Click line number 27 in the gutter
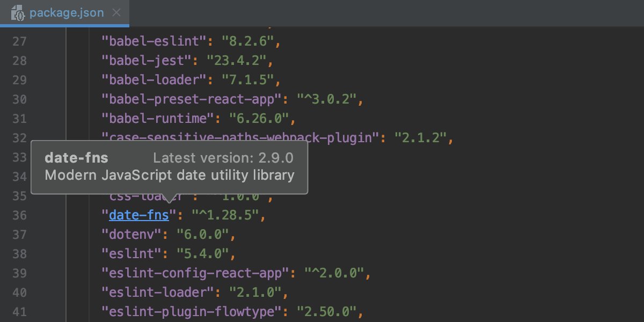The image size is (644, 322). point(20,41)
